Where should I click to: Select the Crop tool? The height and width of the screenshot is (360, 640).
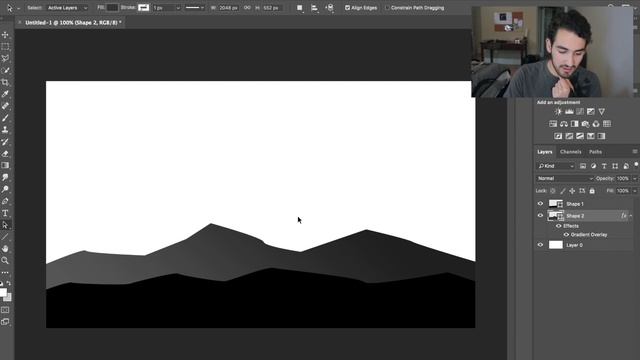pos(5,82)
